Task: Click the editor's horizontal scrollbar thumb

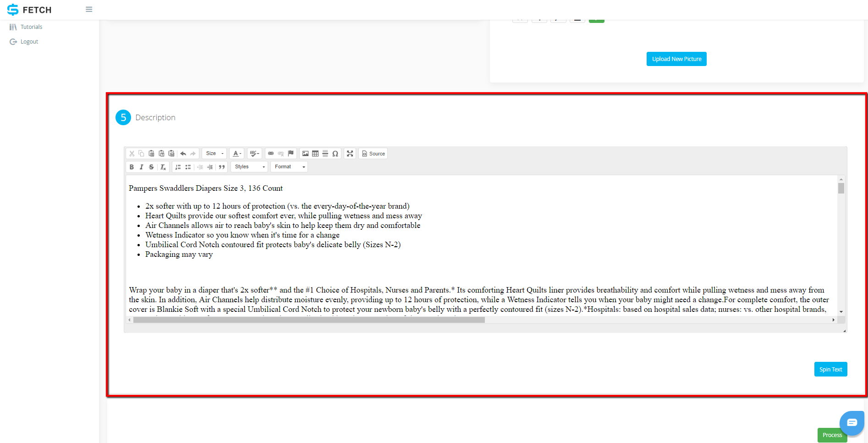Action: click(309, 320)
